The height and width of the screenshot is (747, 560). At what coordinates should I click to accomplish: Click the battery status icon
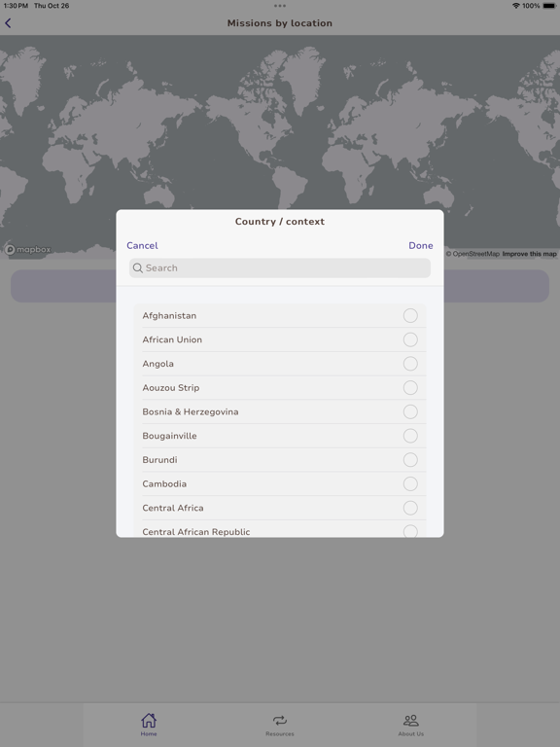549,6
